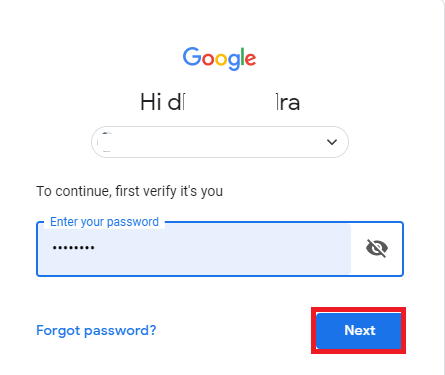Expand the account switcher chevron arrow
The height and width of the screenshot is (375, 445).
[332, 142]
